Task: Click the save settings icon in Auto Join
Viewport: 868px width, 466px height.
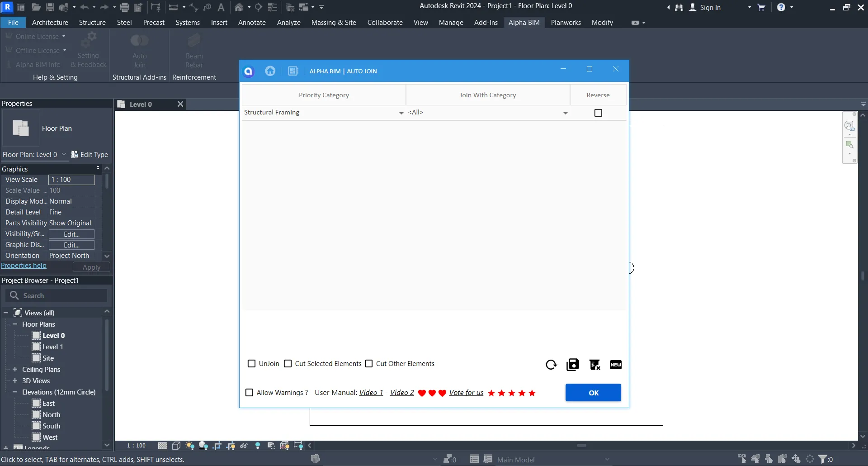Action: click(573, 365)
